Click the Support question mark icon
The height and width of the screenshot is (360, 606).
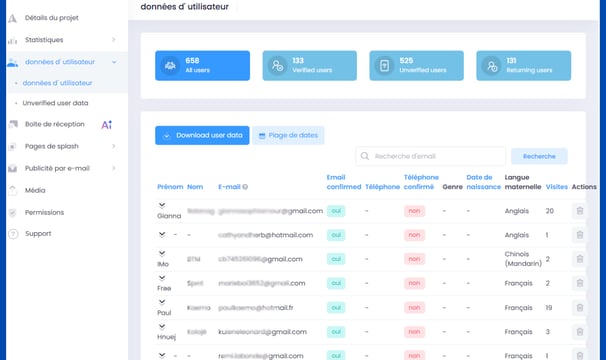(13, 234)
